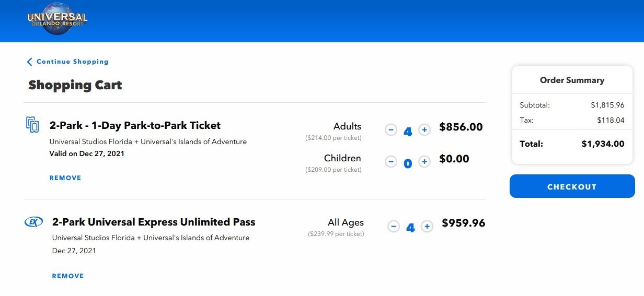644x296 pixels.
Task: Increase Adults ticket quantity with plus
Action: point(424,129)
